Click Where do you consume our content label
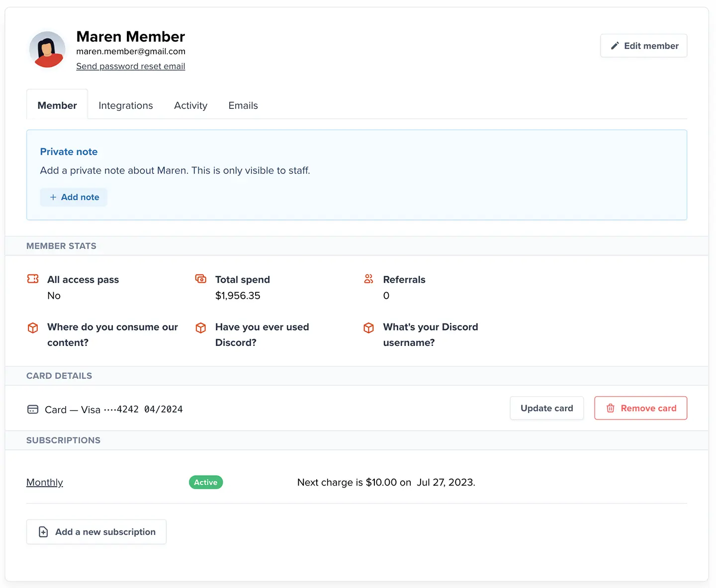The height and width of the screenshot is (588, 716). point(112,335)
